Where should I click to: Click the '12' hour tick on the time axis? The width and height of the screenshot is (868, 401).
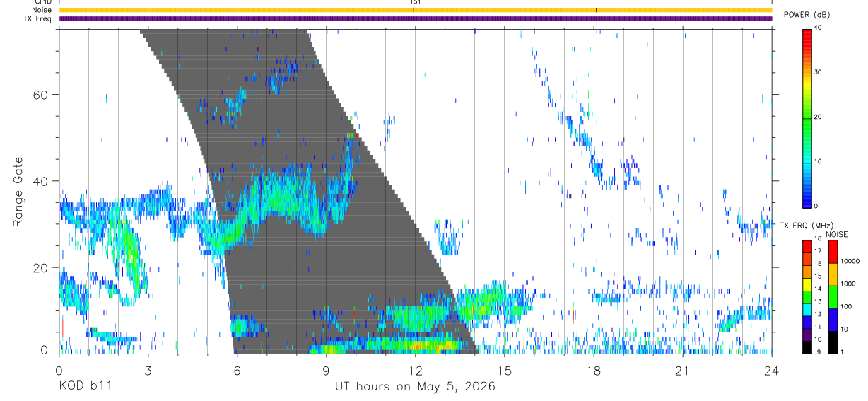[x=416, y=370]
